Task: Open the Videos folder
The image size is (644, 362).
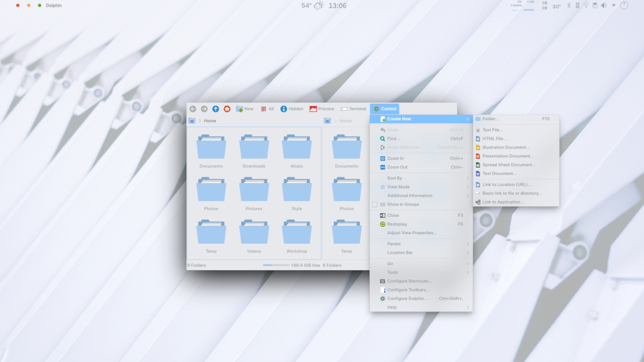Action: click(254, 237)
